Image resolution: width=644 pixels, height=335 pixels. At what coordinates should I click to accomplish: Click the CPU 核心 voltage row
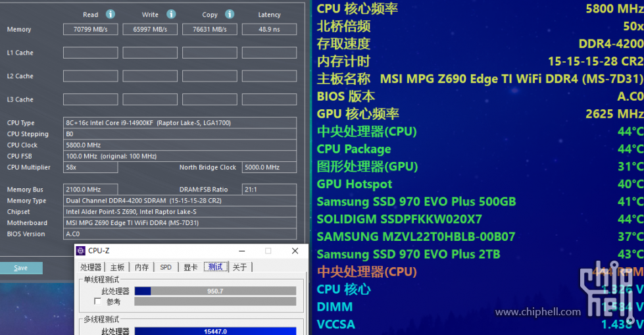coord(480,290)
